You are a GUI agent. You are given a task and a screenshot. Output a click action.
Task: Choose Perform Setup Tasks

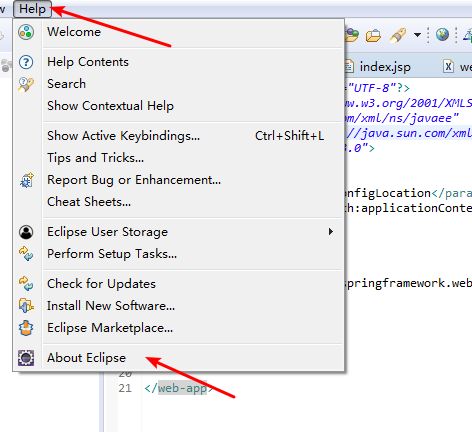tap(178, 254)
